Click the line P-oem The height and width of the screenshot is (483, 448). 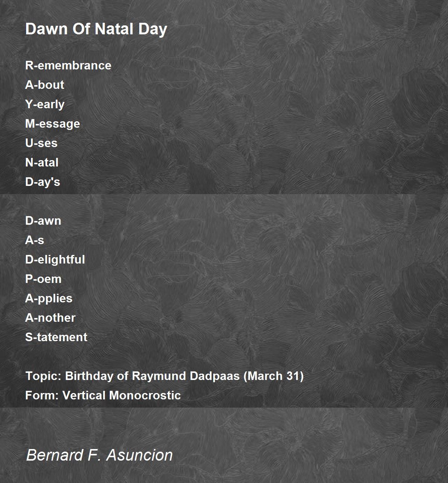43,279
